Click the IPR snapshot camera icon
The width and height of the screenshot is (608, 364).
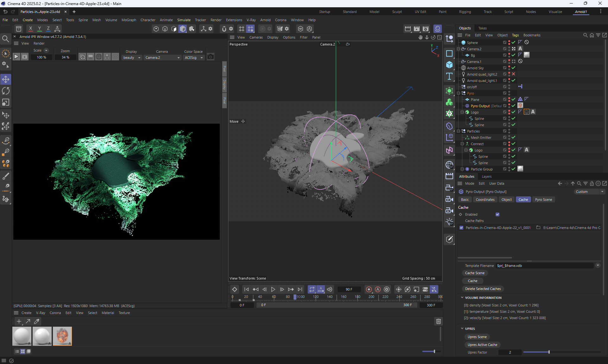(x=211, y=57)
